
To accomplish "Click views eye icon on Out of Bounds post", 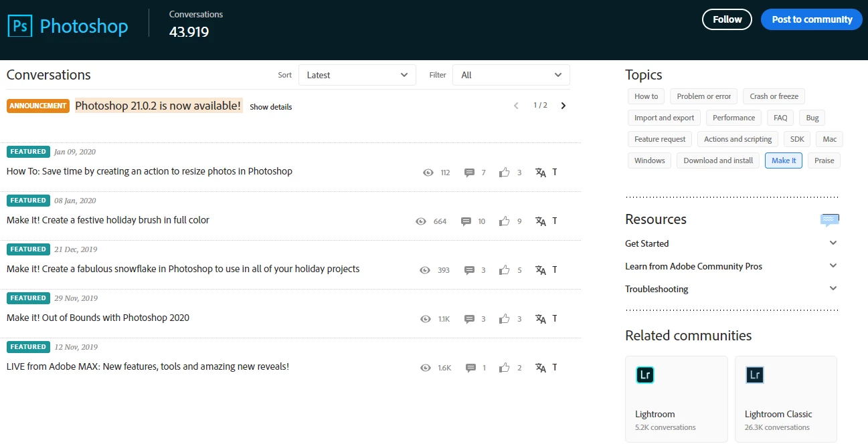I will (426, 319).
